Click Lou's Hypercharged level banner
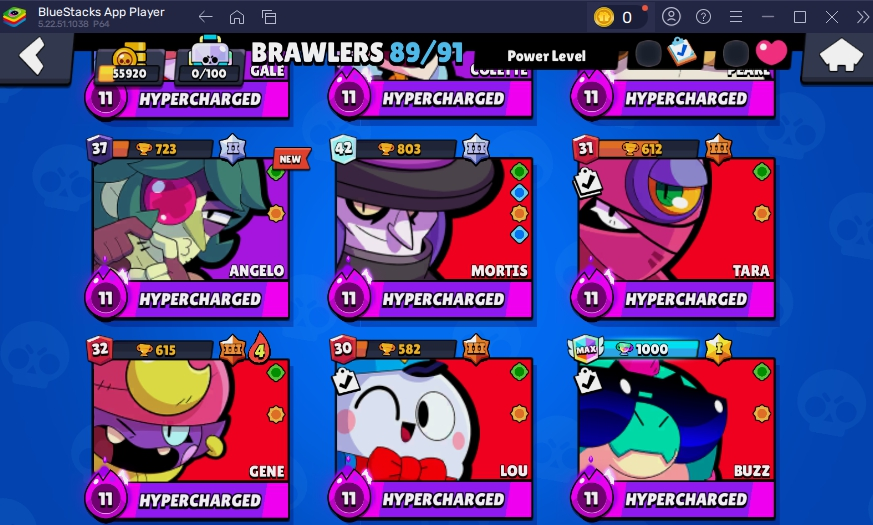 430,499
